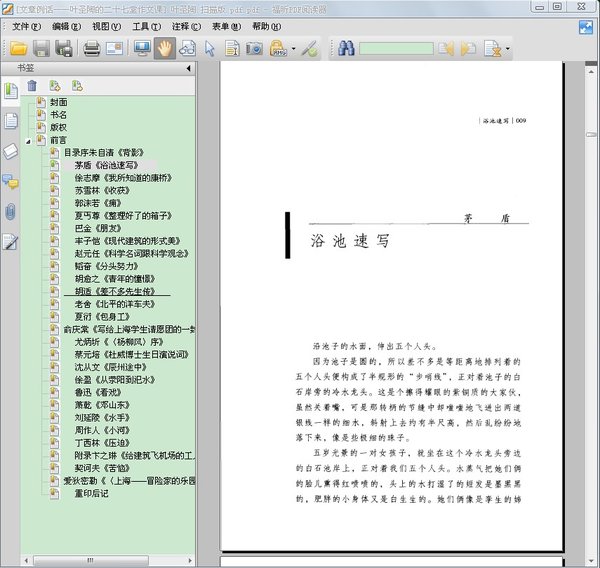Go to bookmark 苏雪林《收获》
The height and width of the screenshot is (568, 600).
[x=103, y=191]
